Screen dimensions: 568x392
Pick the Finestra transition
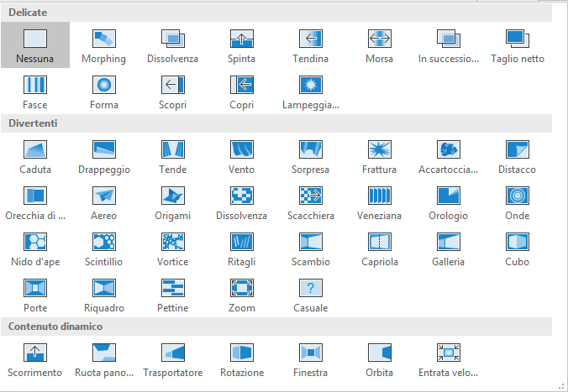point(310,359)
